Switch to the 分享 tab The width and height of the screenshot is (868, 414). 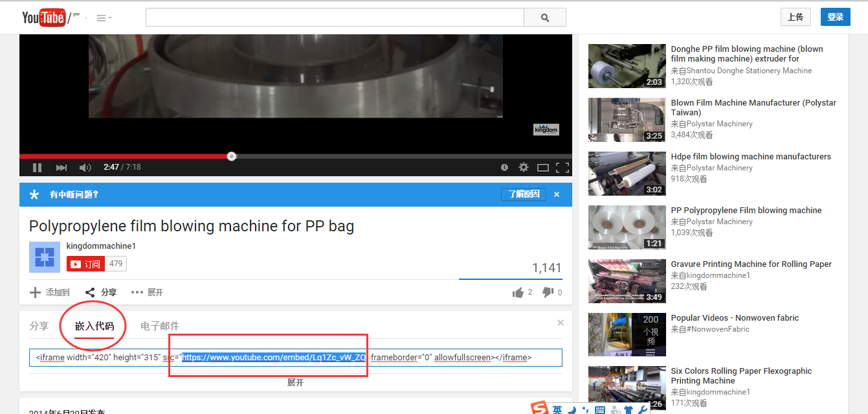click(39, 326)
